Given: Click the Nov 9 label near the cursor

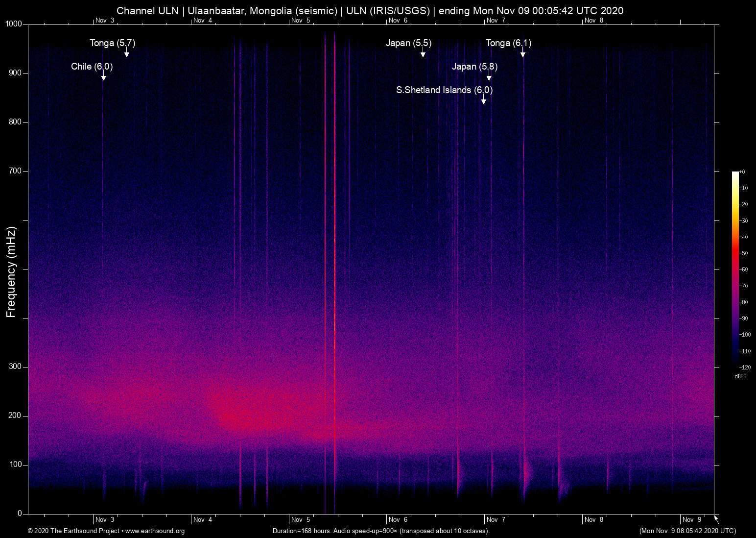Looking at the screenshot, I should click(693, 519).
